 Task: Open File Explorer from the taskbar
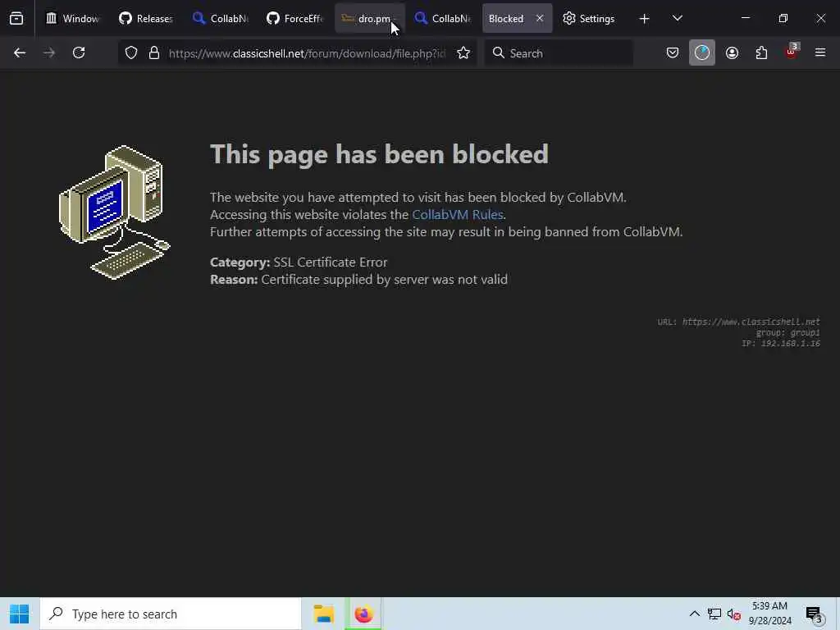point(323,614)
